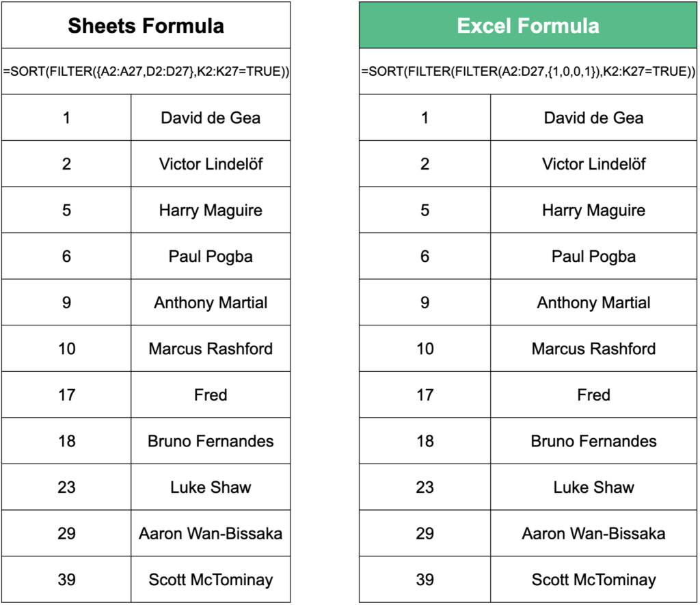Click the green Excel Formula header cell
This screenshot has height=605, width=700.
click(528, 26)
